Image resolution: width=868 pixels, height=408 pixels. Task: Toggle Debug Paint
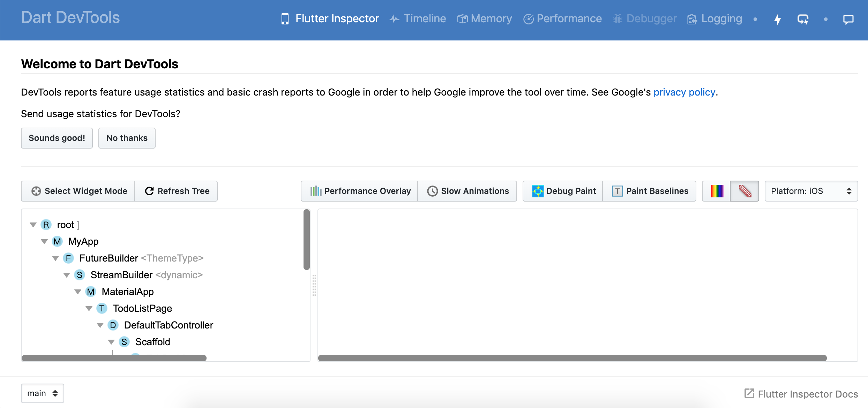point(563,191)
